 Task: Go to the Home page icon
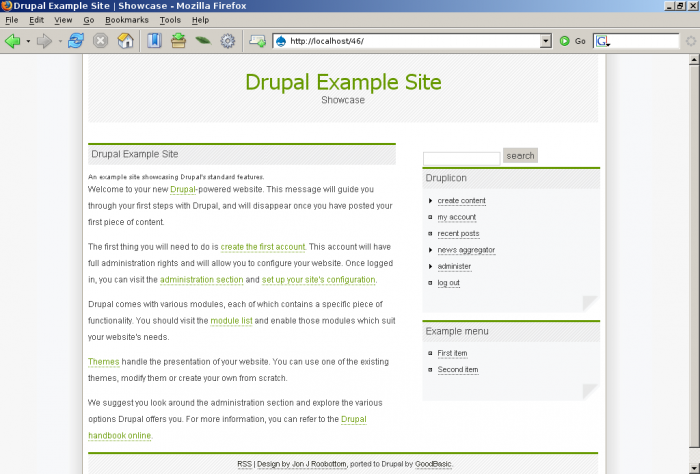click(125, 41)
